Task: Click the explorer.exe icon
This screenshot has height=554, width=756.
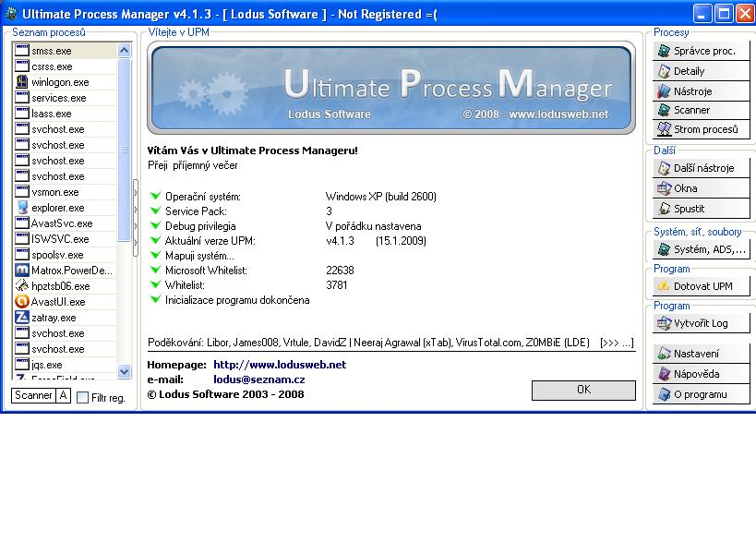Action: (x=22, y=208)
